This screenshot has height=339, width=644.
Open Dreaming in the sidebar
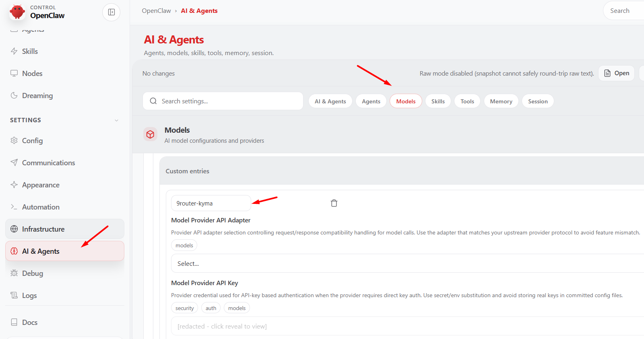point(65,95)
